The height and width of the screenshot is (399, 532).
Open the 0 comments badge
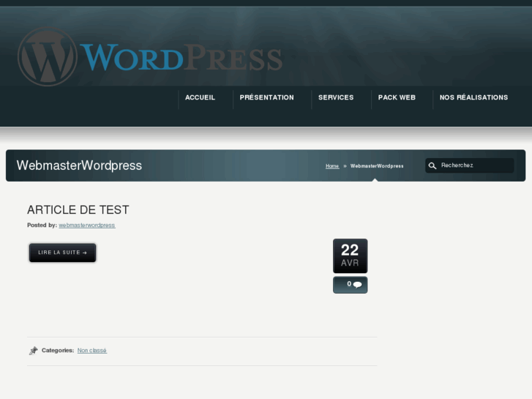pyautogui.click(x=350, y=285)
